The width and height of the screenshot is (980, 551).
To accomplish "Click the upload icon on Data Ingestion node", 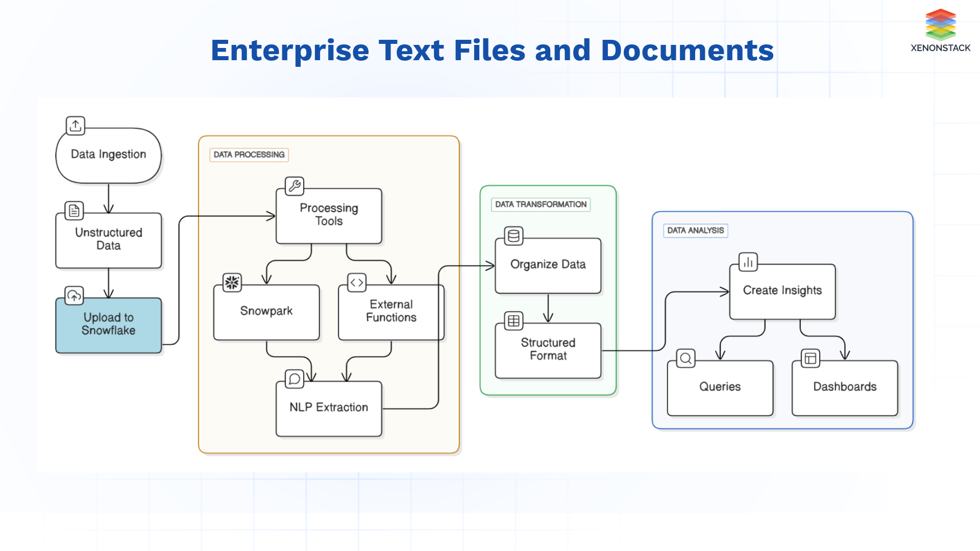I will coord(75,126).
